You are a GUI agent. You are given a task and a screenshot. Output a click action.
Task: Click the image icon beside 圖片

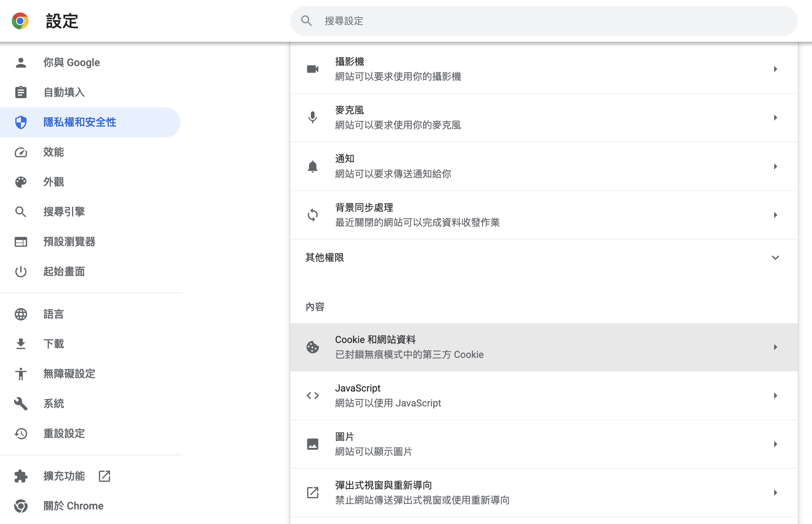click(x=313, y=444)
